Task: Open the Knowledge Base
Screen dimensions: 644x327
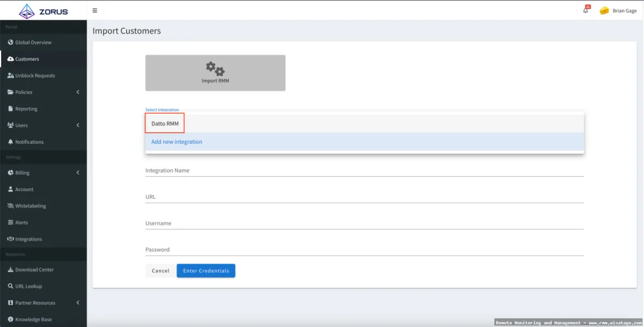Action: click(33, 319)
